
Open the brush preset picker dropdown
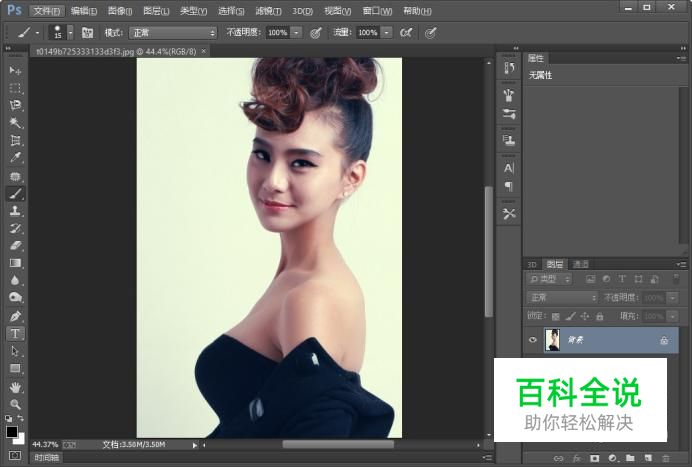(70, 33)
